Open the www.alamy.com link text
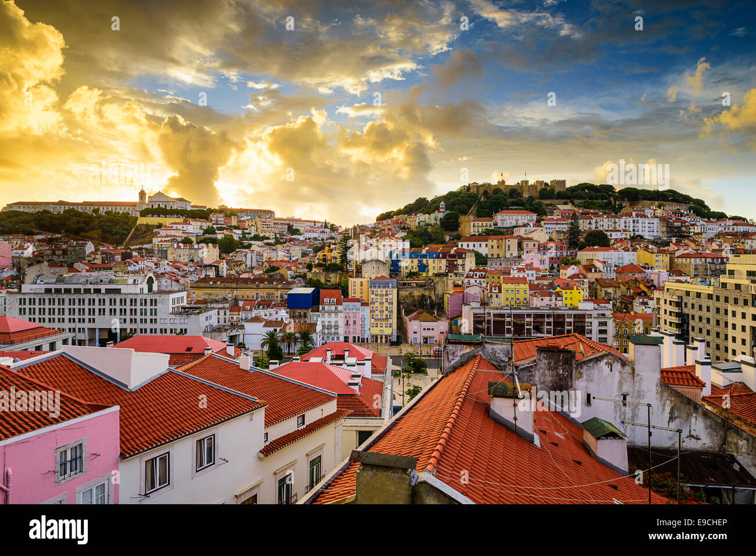756x556 pixels. coord(687,538)
